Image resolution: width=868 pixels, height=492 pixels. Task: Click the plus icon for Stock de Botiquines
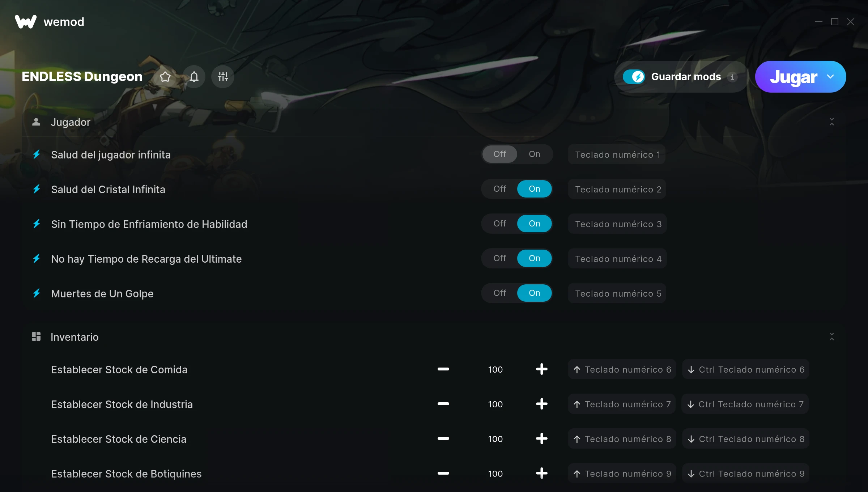(541, 474)
